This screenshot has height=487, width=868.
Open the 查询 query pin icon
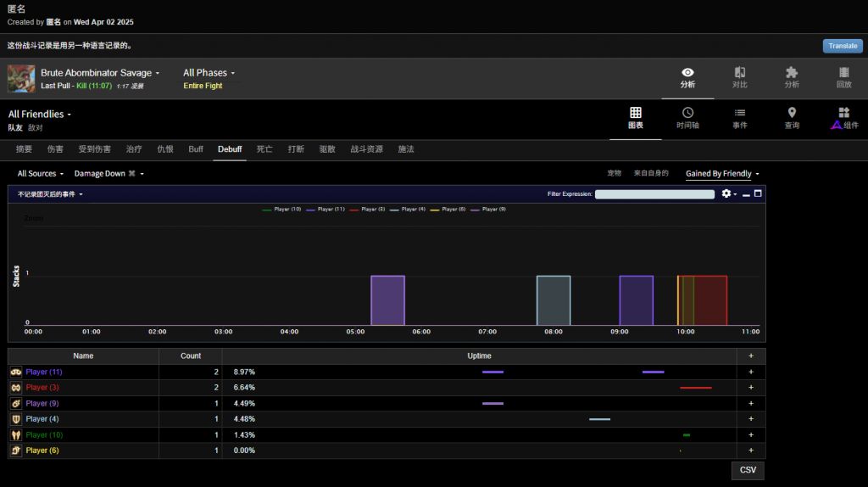pyautogui.click(x=792, y=113)
